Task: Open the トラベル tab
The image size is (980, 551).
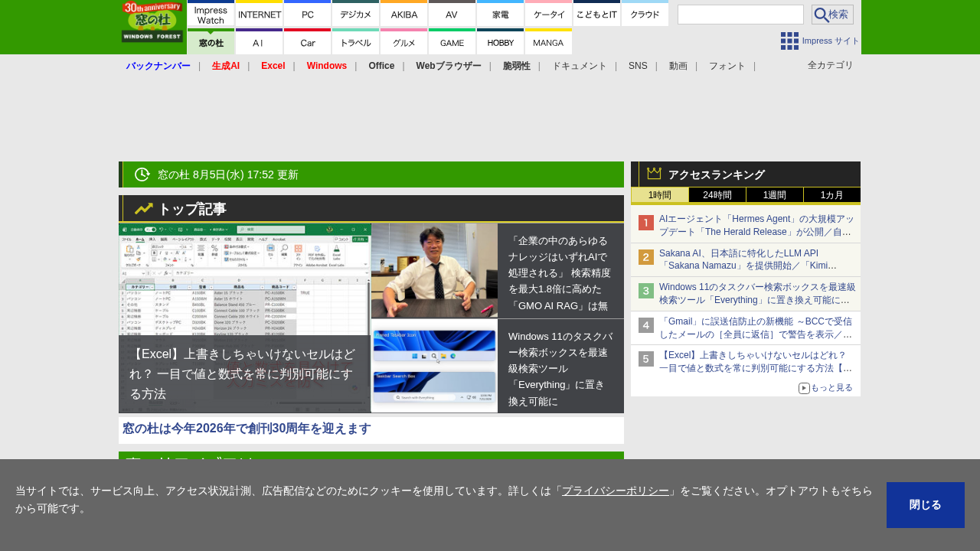Action: point(356,42)
